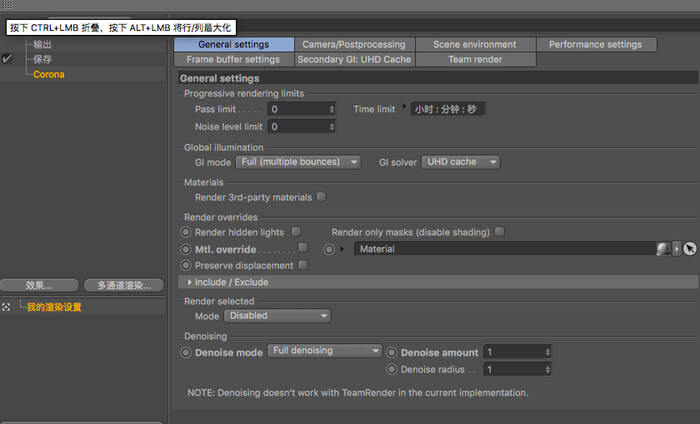The height and width of the screenshot is (424, 700).
Task: Open the General settings tab
Action: click(x=234, y=45)
